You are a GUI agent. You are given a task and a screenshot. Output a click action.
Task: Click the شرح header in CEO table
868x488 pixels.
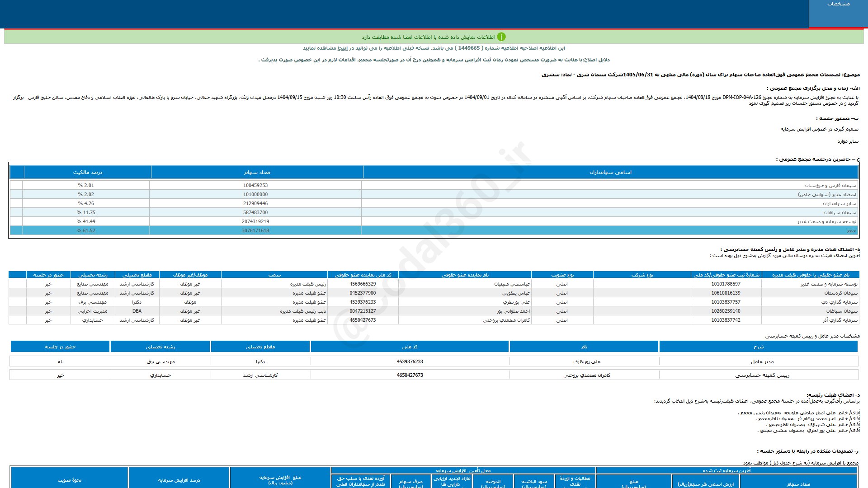758,347
